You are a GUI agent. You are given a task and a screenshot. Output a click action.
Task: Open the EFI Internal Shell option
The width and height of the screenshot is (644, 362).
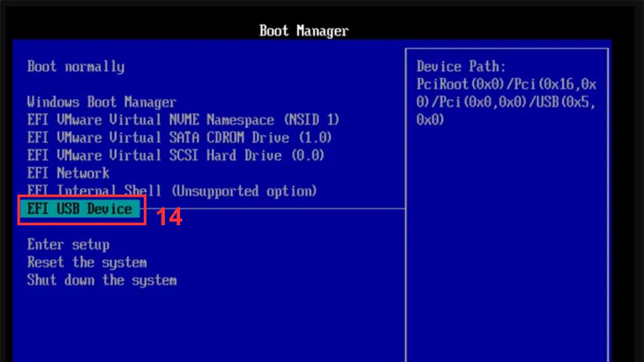click(x=172, y=190)
